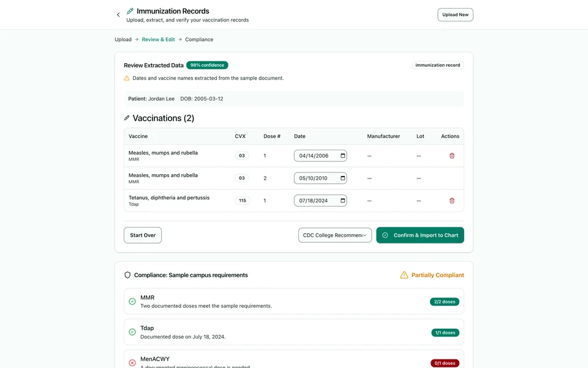Edit the Tdap date field
Viewport: 588px width, 368px height.
coord(320,201)
